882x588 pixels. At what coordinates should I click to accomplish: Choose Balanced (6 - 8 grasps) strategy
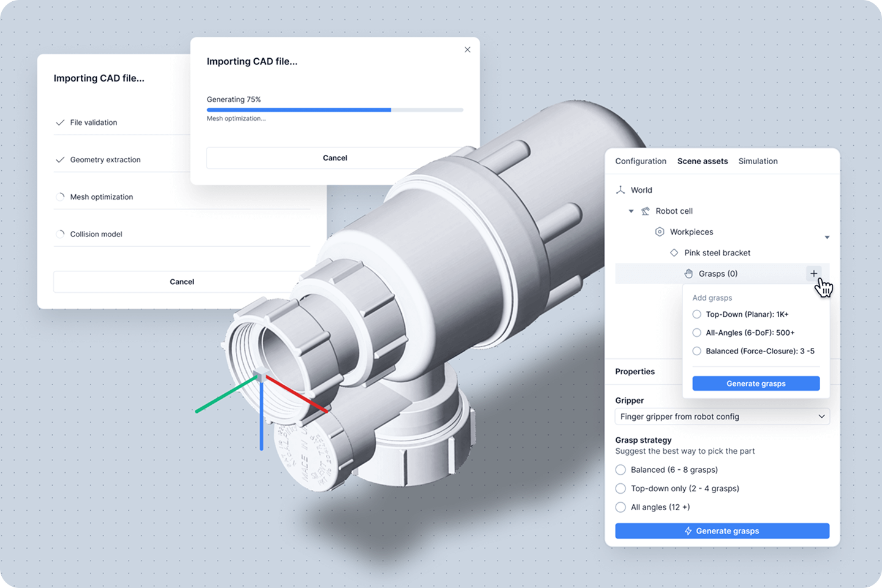(x=620, y=470)
